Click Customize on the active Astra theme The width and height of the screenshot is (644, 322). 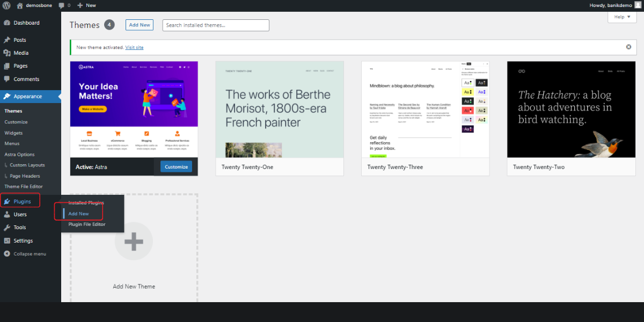pyautogui.click(x=177, y=167)
